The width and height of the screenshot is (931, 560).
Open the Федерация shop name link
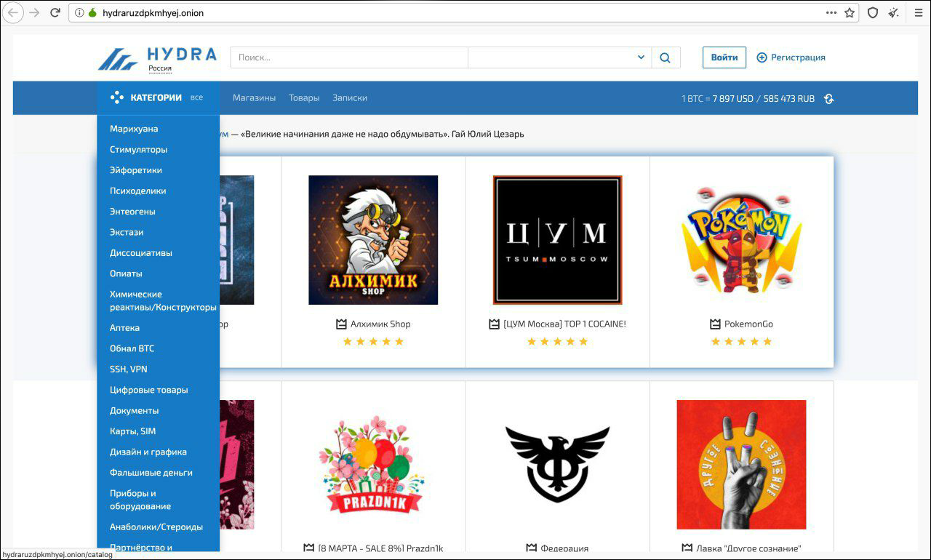point(564,548)
